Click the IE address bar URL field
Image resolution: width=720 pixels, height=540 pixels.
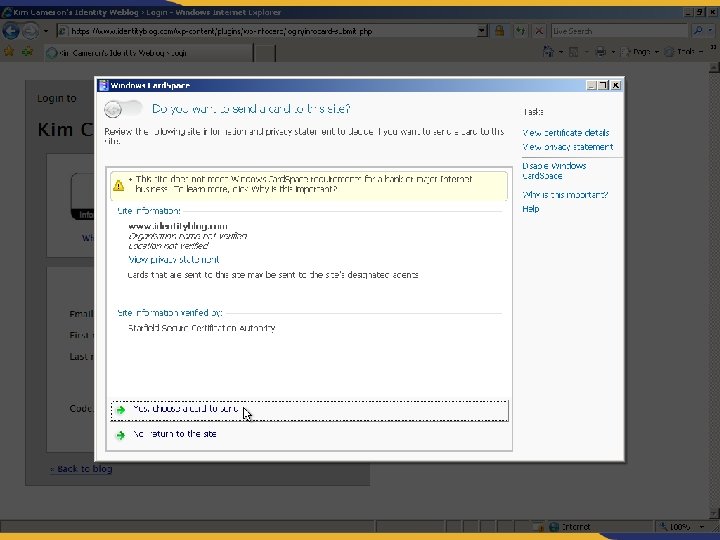[x=266, y=31]
